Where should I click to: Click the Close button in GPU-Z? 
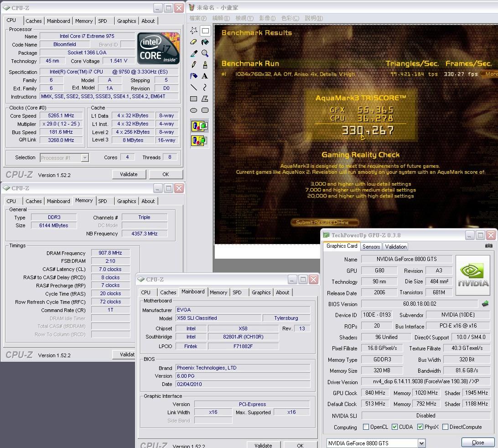tap(478, 442)
